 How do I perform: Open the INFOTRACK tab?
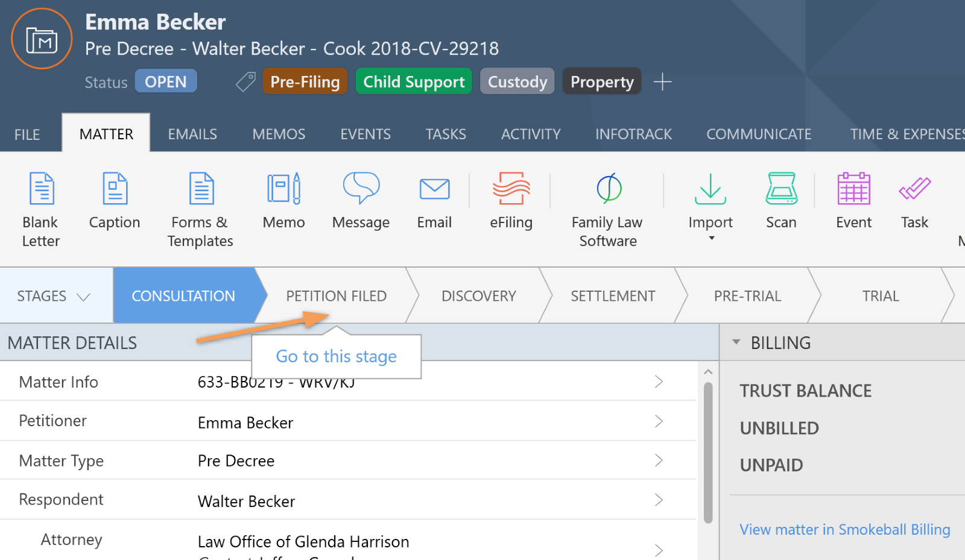[633, 134]
